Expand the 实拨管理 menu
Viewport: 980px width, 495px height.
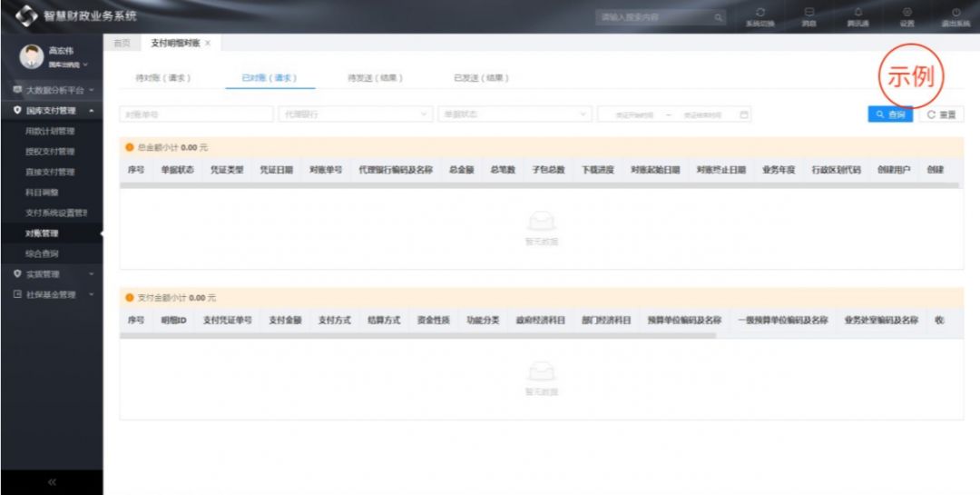pos(92,274)
